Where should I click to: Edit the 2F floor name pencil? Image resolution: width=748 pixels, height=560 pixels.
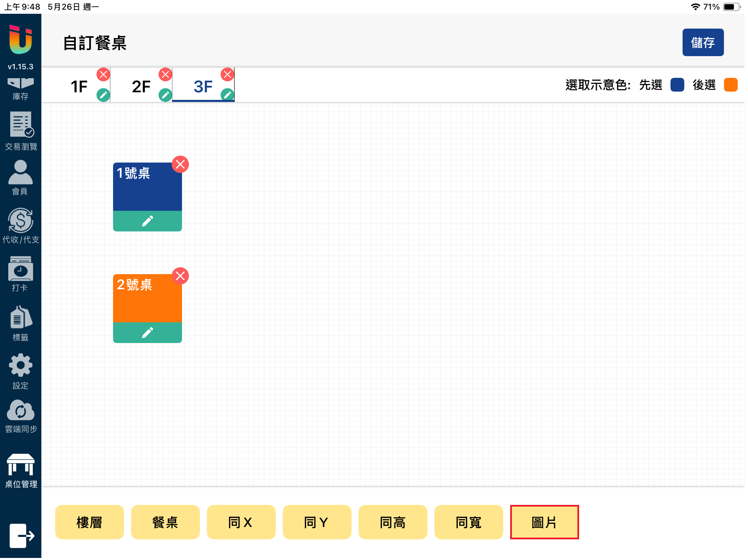coord(165,95)
